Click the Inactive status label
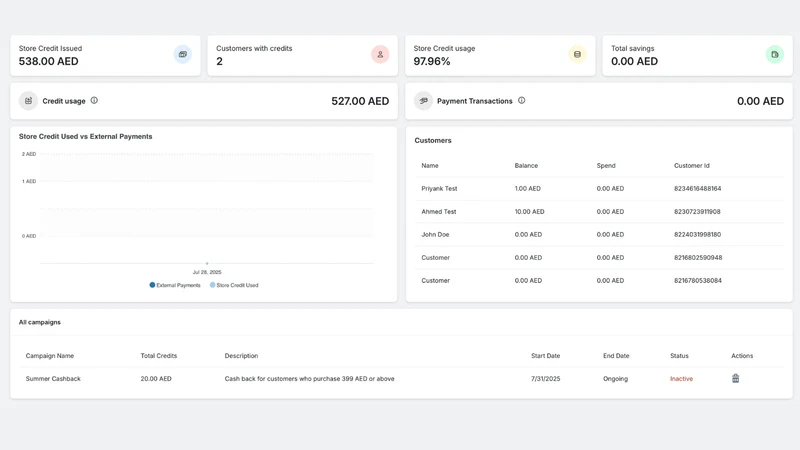Image resolution: width=800 pixels, height=450 pixels. pyautogui.click(x=681, y=379)
